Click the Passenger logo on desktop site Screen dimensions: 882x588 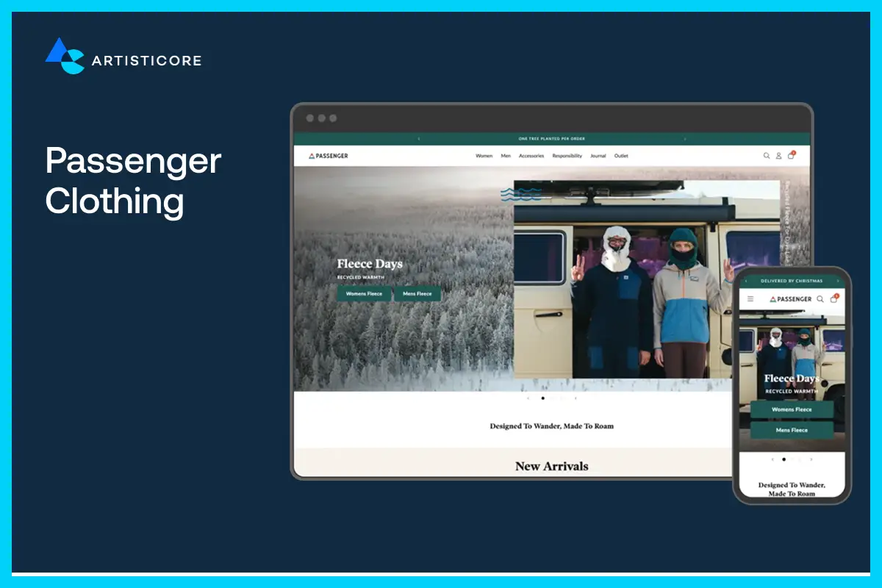tap(329, 156)
